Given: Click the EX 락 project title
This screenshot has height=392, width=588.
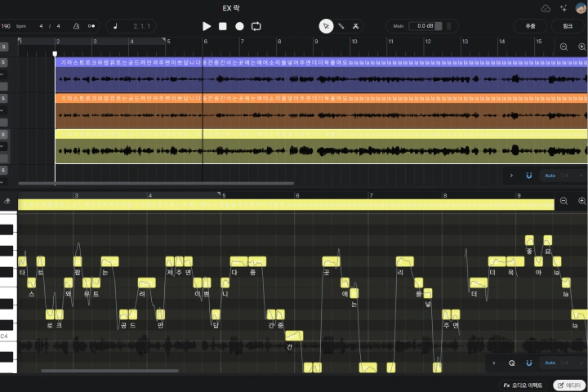Looking at the screenshot, I should 231,8.
